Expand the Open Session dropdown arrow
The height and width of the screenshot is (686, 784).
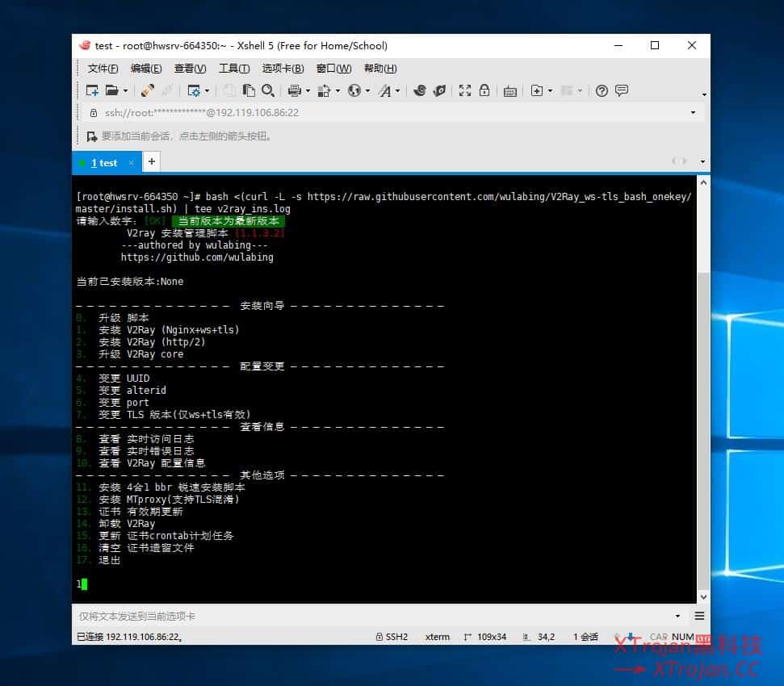pos(125,91)
